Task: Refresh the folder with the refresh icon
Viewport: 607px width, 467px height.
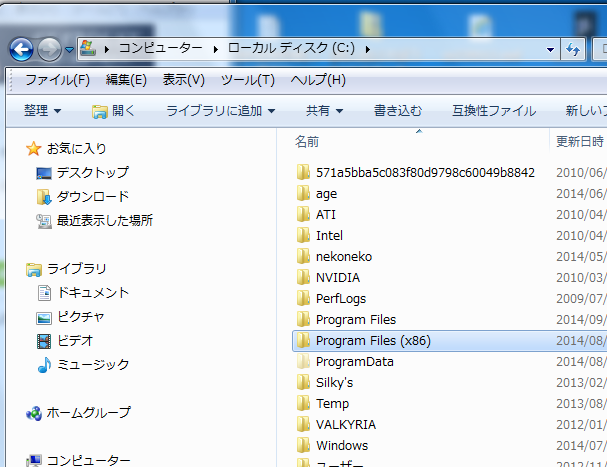Action: coord(573,49)
